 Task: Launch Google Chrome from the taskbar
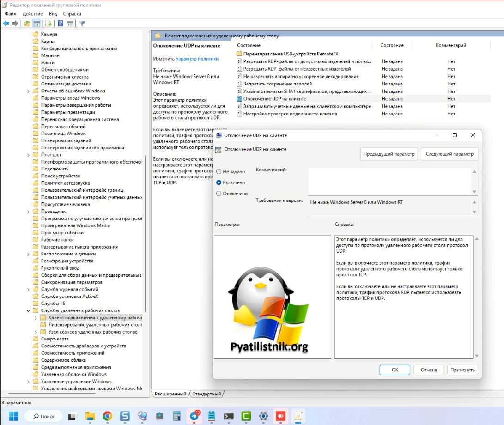coord(107,416)
